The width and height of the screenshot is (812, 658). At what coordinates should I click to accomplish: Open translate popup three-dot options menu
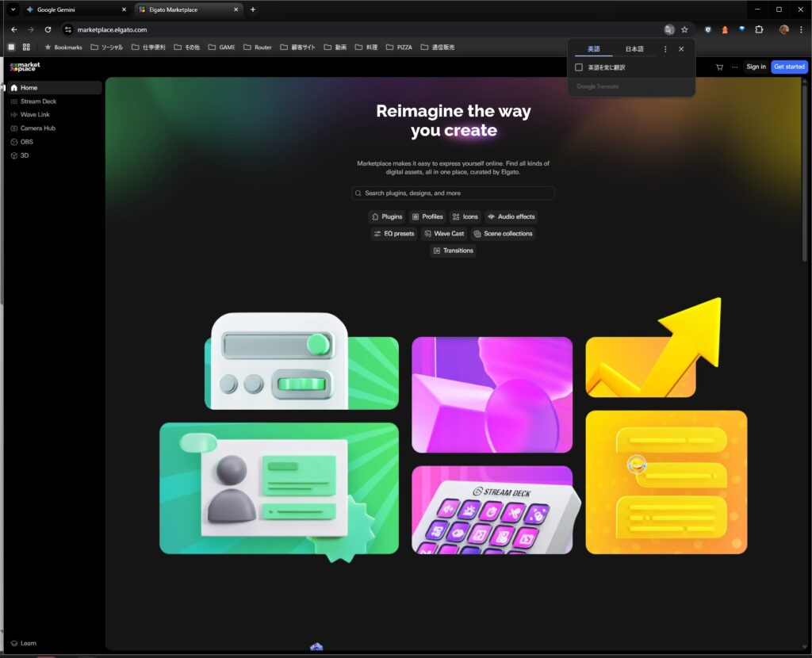point(665,49)
